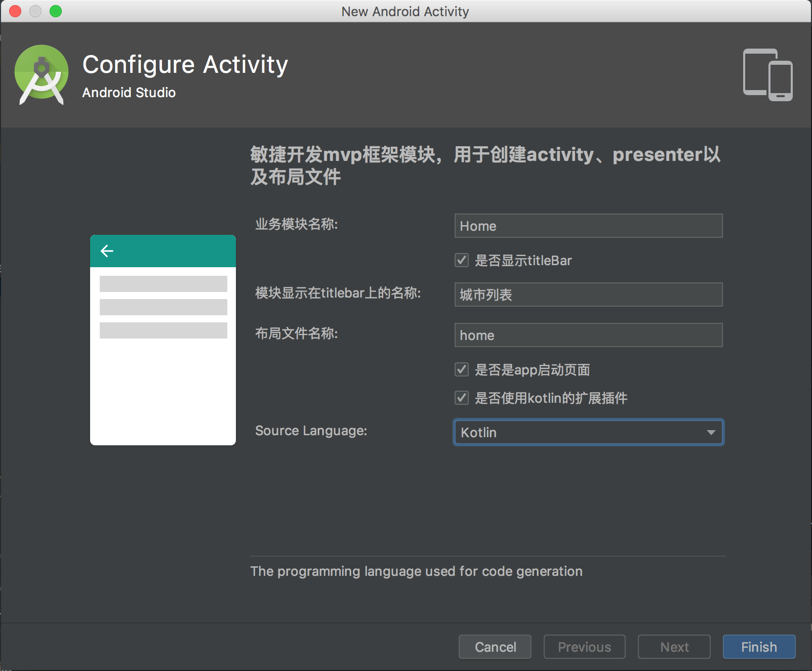Toggle the 是否显示titleBar checkbox

[x=462, y=261]
